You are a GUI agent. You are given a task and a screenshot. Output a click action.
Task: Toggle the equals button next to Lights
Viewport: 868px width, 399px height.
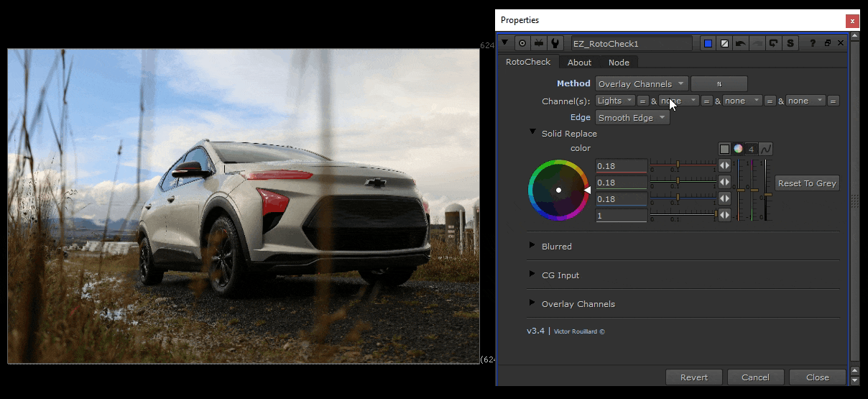point(643,101)
